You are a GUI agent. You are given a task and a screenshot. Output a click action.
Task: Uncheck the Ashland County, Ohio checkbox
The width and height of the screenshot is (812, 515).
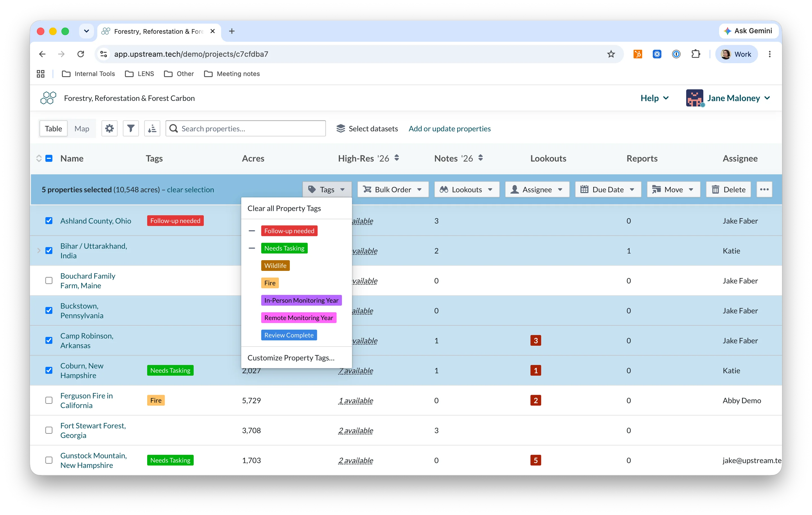click(x=49, y=221)
